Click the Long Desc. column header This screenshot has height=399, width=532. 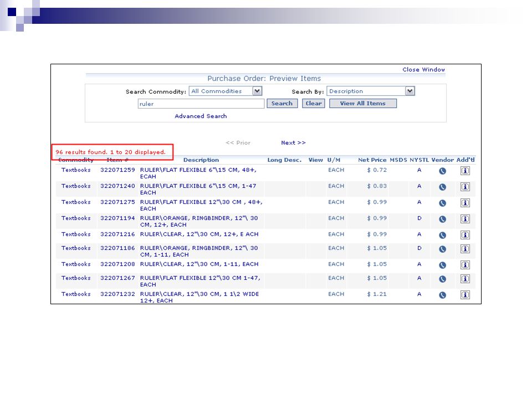point(284,160)
